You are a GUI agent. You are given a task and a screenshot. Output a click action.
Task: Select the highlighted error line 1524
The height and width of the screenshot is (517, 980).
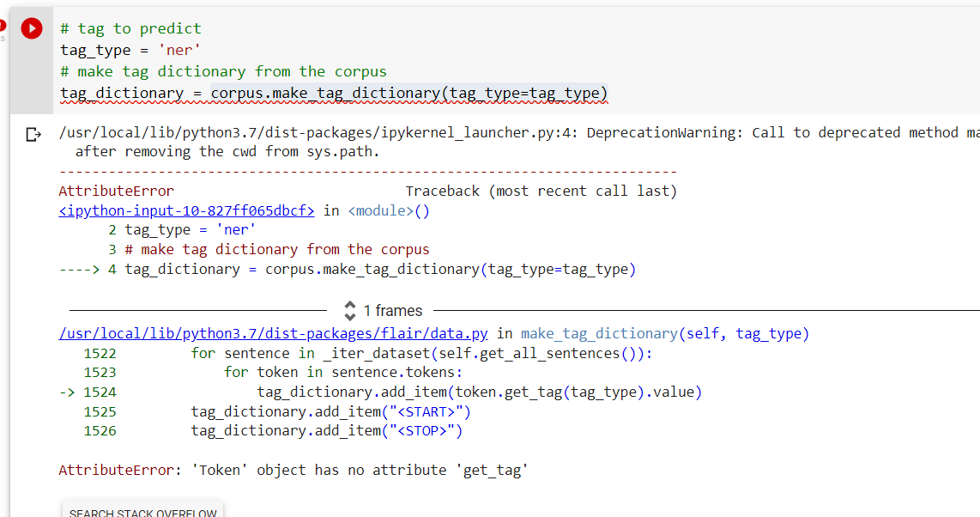click(x=386, y=392)
